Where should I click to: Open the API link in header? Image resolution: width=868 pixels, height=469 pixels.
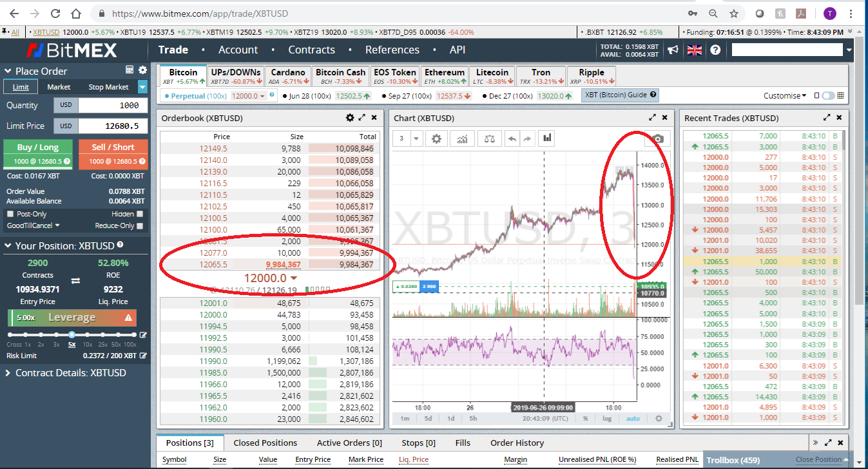pos(457,50)
